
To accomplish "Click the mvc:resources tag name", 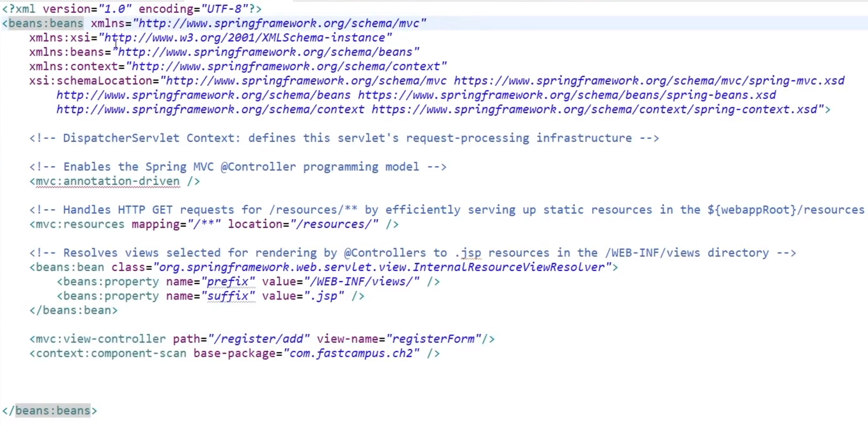I will pos(80,224).
